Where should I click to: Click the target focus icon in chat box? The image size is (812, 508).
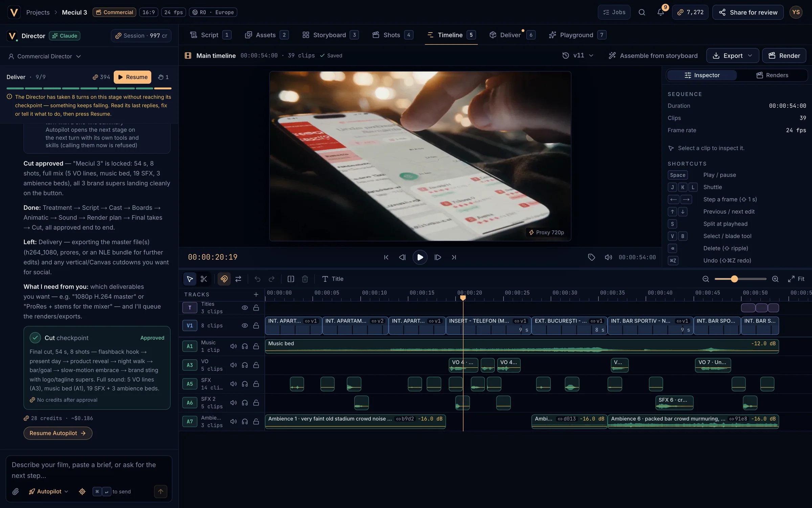[82, 491]
